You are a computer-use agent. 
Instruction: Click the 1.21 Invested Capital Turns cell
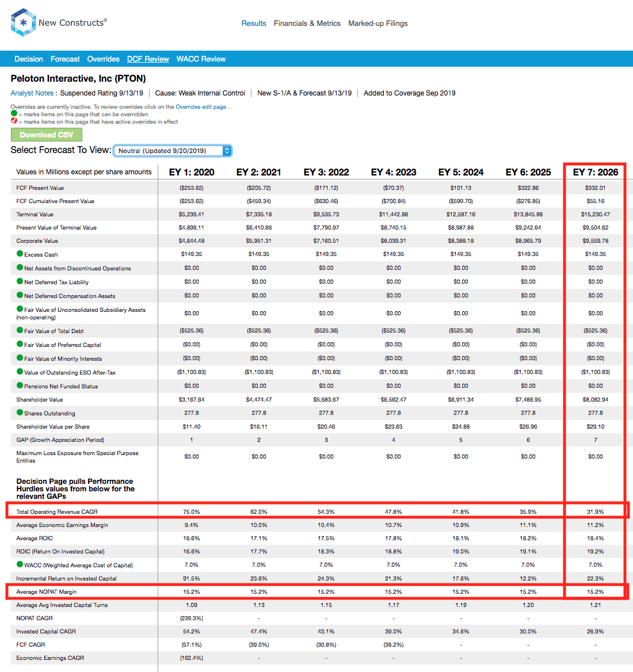pyautogui.click(x=595, y=605)
